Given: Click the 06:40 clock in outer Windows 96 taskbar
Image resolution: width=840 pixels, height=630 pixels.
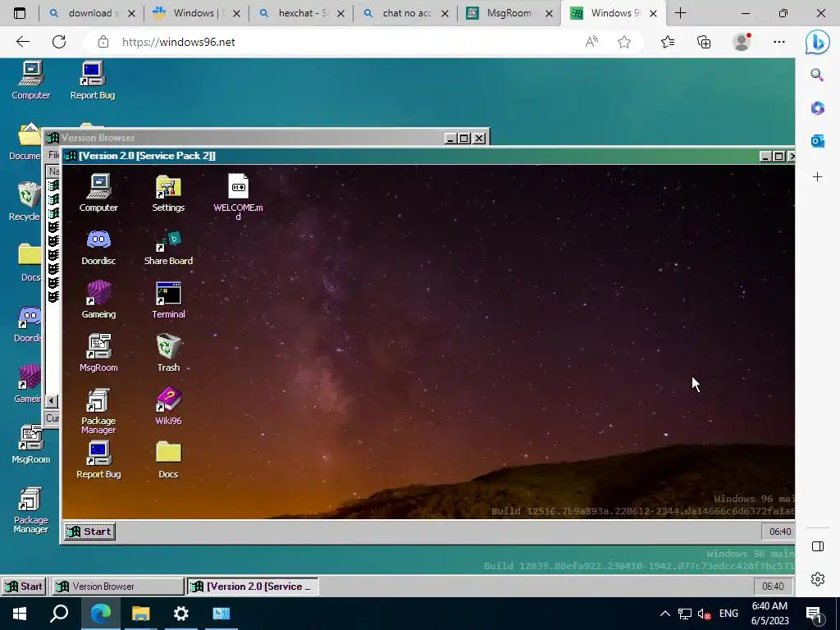Looking at the screenshot, I should pyautogui.click(x=773, y=587).
